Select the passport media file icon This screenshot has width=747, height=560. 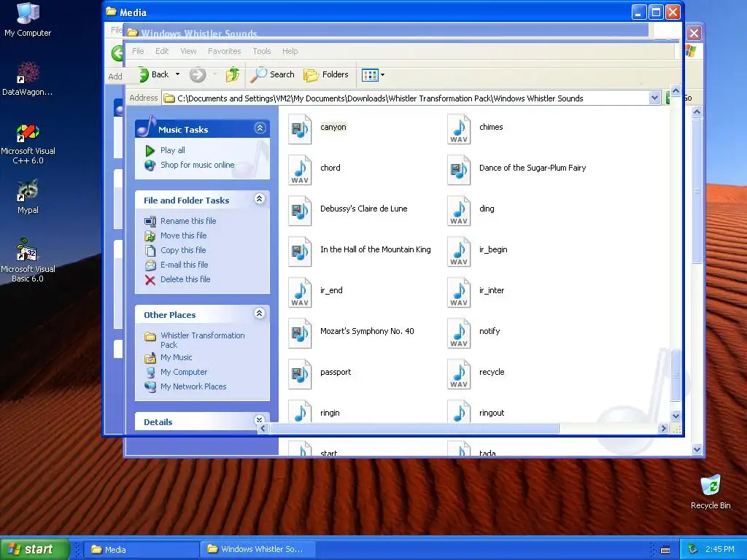(300, 374)
